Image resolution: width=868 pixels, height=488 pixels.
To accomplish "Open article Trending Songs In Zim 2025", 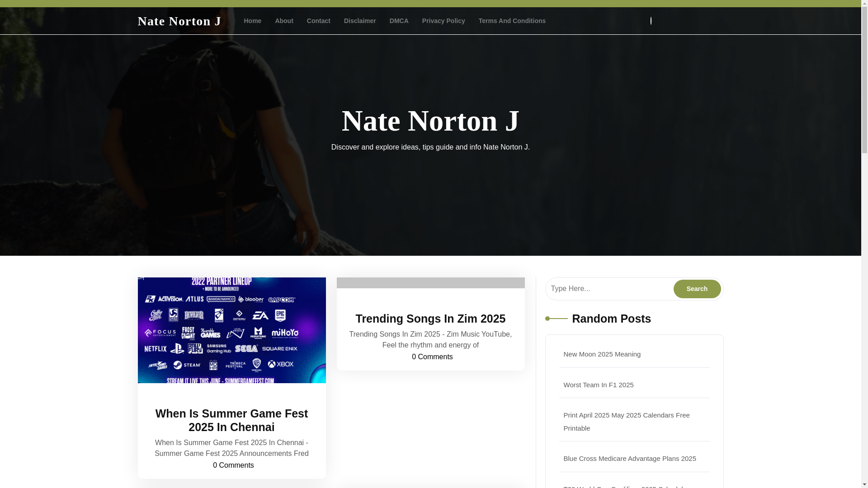I will pyautogui.click(x=430, y=319).
